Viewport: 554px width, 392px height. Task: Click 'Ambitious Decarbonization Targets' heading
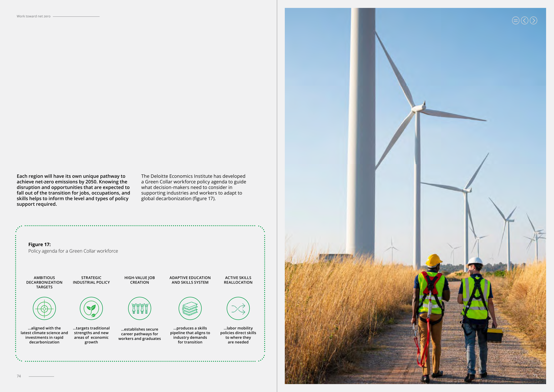pyautogui.click(x=44, y=282)
